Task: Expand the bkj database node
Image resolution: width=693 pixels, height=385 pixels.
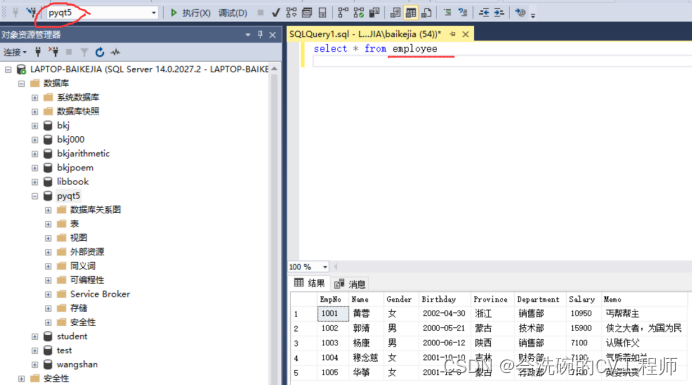Action: tap(34, 126)
